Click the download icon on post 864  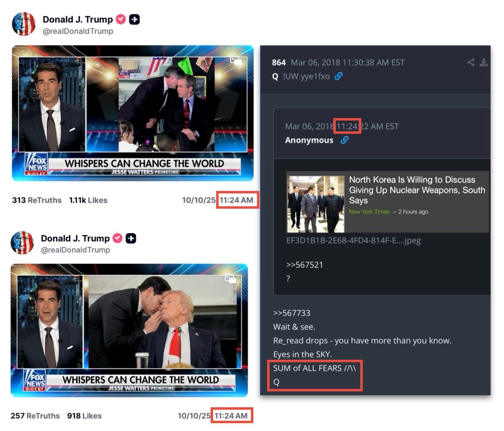484,62
